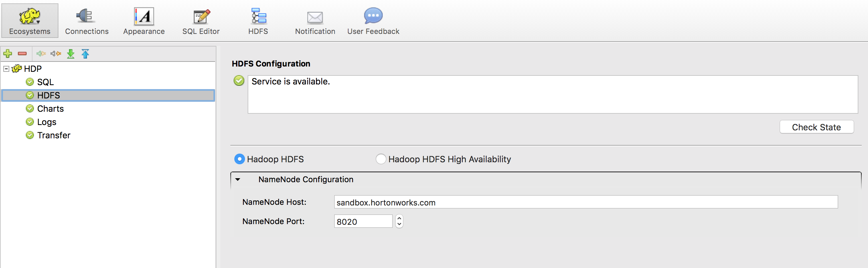Screen dimensions: 868x268
Task: Remove the selected ecosystem with the minus icon
Action: click(22, 54)
